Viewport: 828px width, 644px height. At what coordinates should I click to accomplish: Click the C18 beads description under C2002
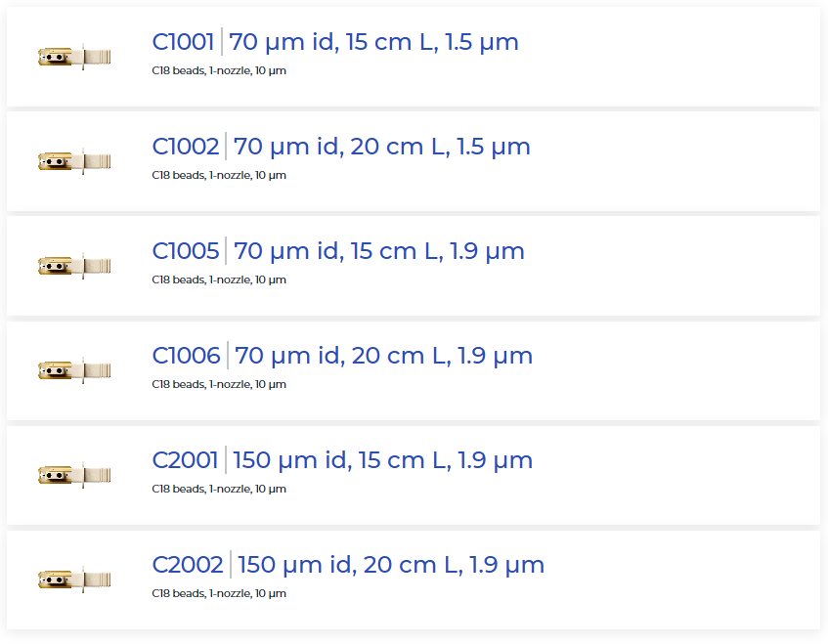tap(219, 594)
